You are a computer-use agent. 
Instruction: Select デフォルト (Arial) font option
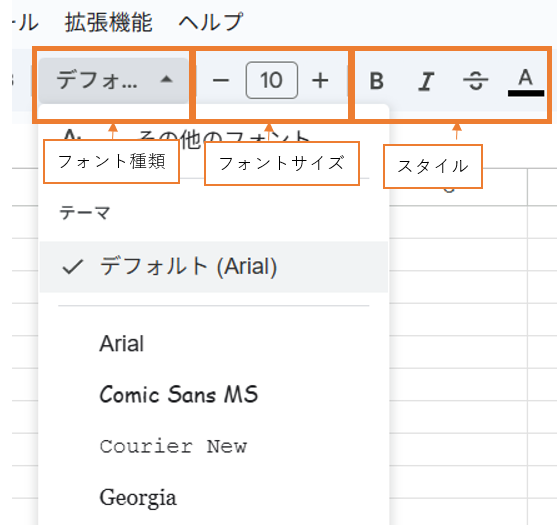pyautogui.click(x=213, y=267)
